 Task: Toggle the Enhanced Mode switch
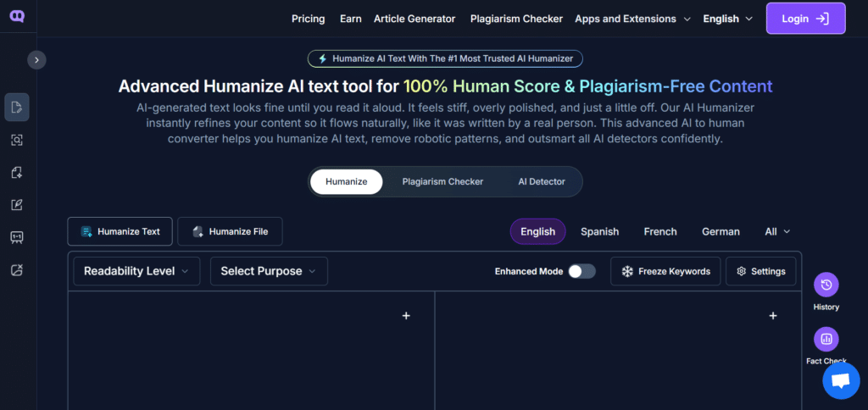coord(581,271)
